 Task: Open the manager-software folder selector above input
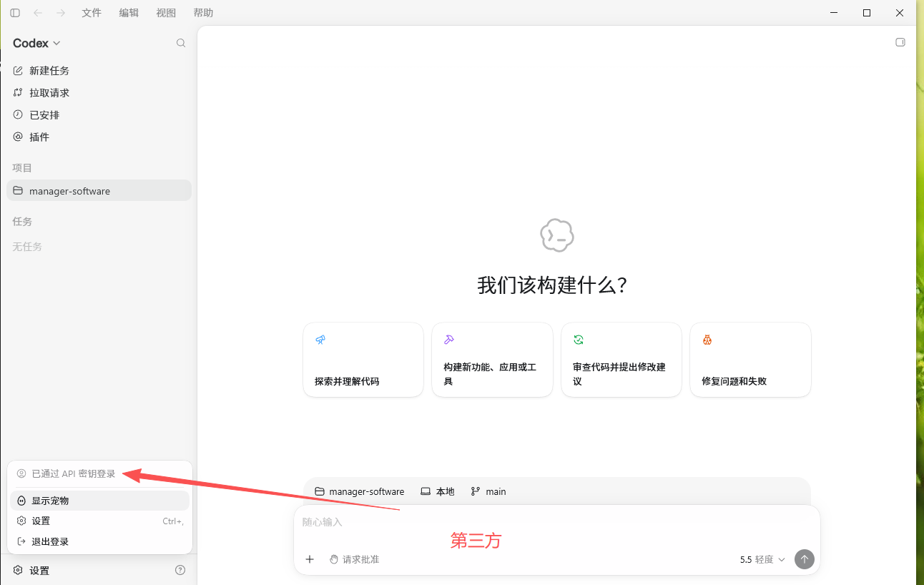click(360, 491)
